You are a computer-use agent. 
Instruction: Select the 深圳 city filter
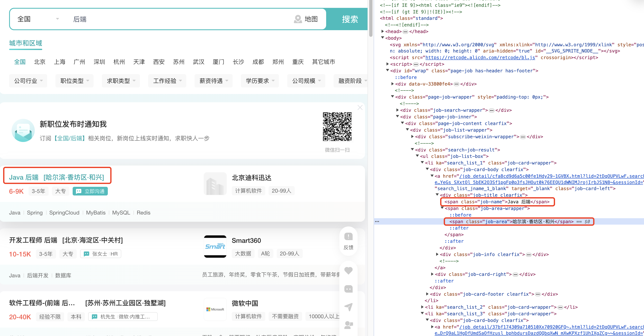pyautogui.click(x=99, y=62)
